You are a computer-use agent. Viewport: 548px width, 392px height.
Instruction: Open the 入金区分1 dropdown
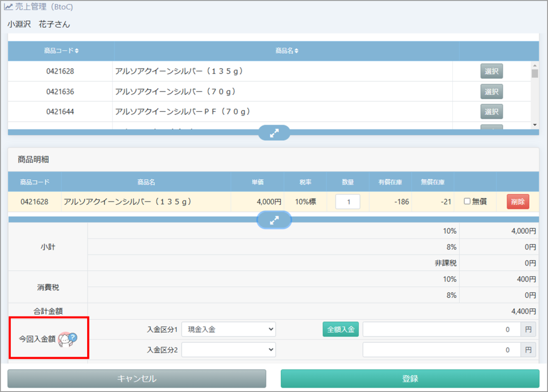pos(229,329)
